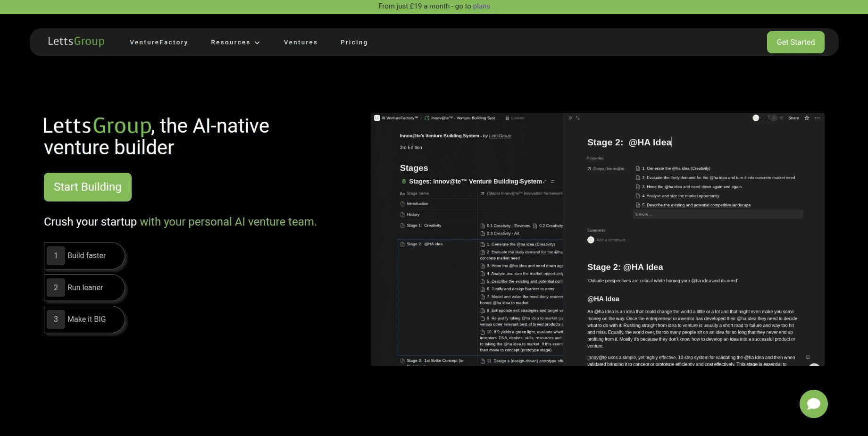Viewport: 868px width, 436px height.
Task: Switch to the Pricing page
Action: pyautogui.click(x=354, y=42)
